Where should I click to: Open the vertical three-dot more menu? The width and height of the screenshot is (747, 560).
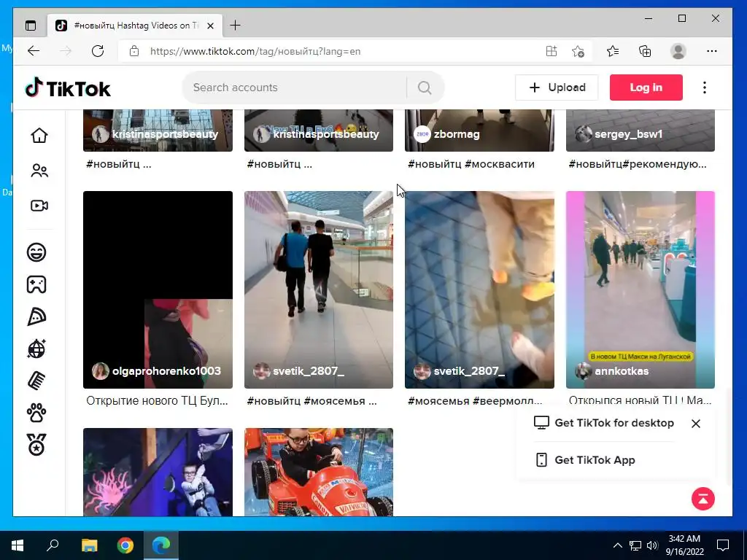[x=705, y=87]
